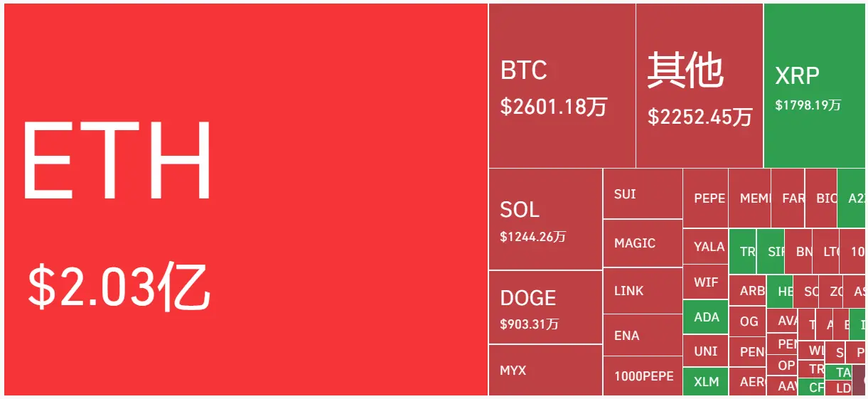
Task: Click the SUI tile
Action: [x=642, y=193]
